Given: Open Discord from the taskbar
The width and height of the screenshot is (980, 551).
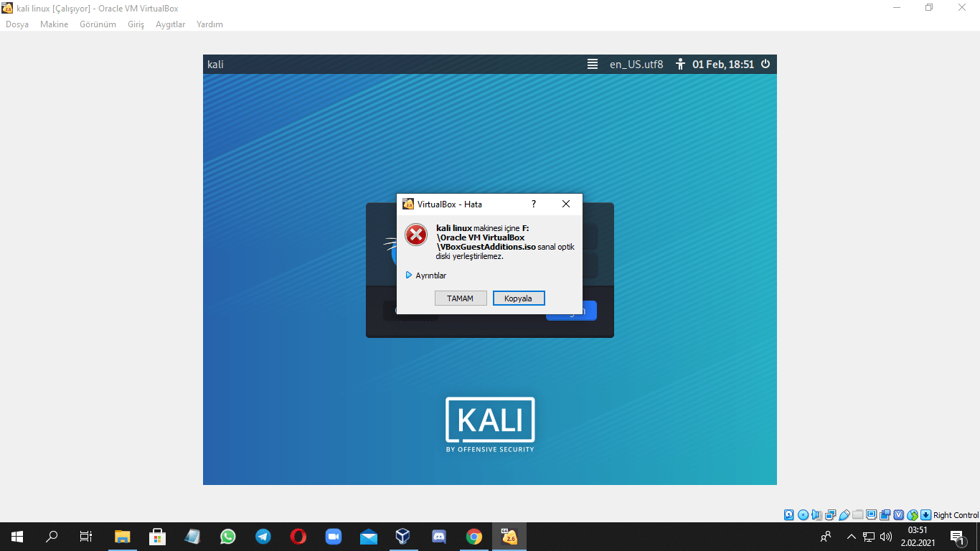Looking at the screenshot, I should 439,537.
